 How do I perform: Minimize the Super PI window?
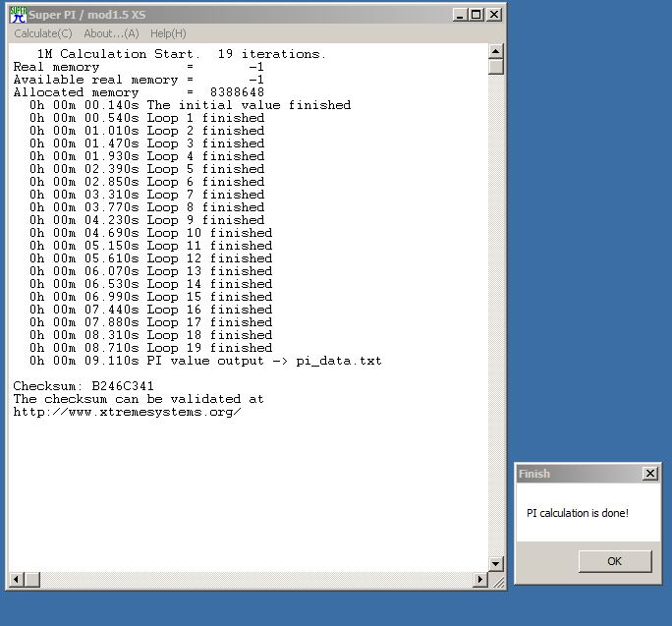tap(460, 15)
